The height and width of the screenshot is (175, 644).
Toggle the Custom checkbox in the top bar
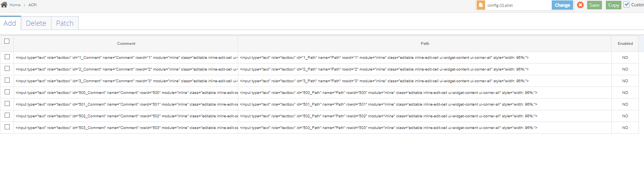pyautogui.click(x=626, y=5)
